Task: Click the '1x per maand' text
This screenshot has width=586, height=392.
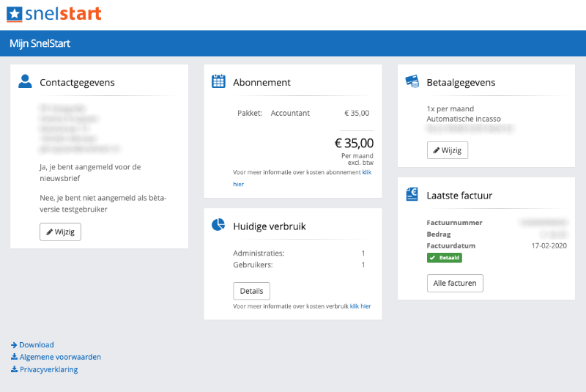Action: click(x=450, y=108)
